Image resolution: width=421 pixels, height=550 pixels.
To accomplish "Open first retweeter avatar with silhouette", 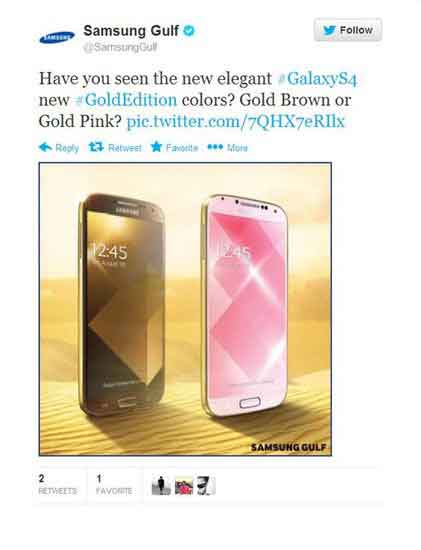I will tap(161, 485).
